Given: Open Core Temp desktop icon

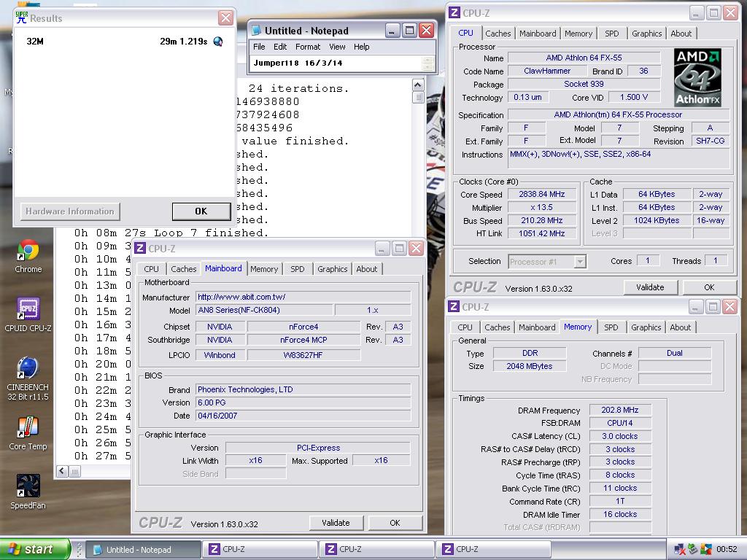Looking at the screenshot, I should coord(28,433).
